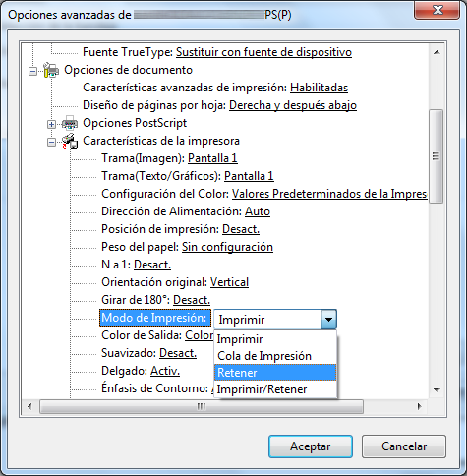Choose Imprimir from the dropdown list
This screenshot has height=476, width=467.
pyautogui.click(x=275, y=339)
